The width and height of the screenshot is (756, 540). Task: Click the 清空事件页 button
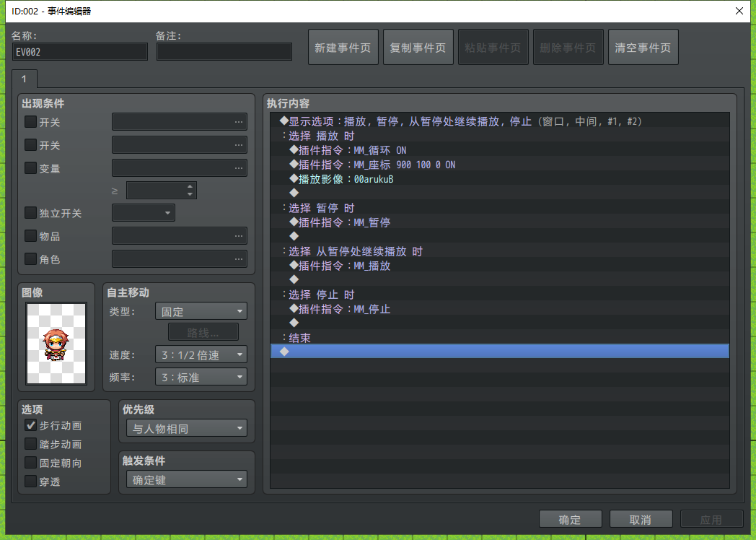(643, 48)
